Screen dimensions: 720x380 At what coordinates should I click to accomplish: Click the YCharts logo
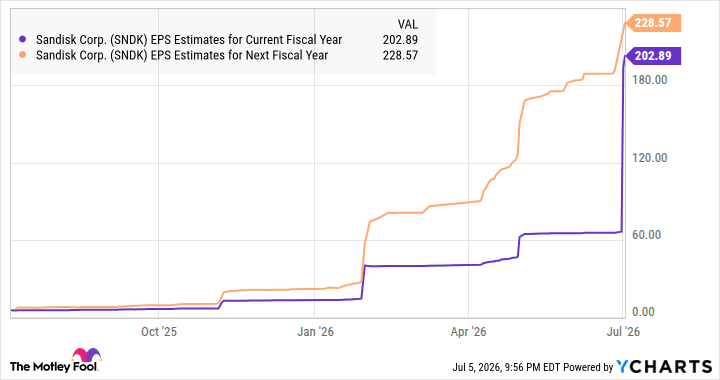[x=664, y=366]
